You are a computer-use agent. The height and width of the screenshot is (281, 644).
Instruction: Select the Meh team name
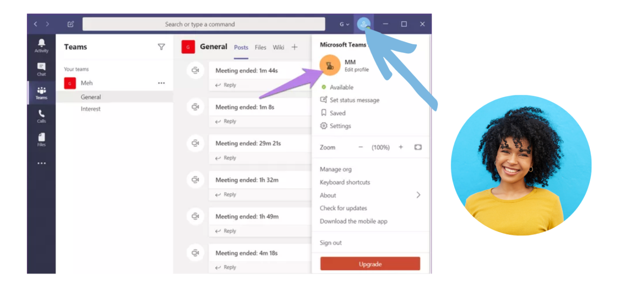pyautogui.click(x=87, y=83)
